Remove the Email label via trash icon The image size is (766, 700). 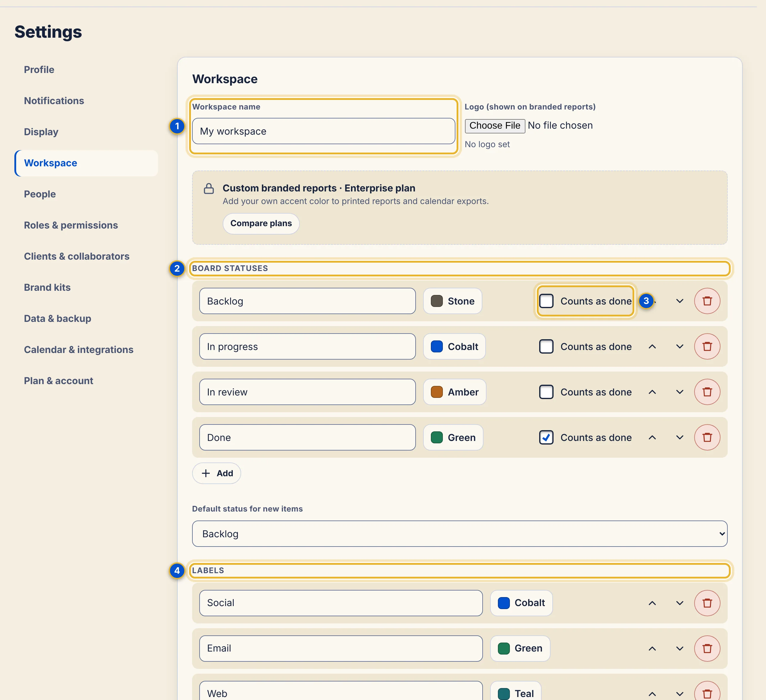(x=707, y=648)
